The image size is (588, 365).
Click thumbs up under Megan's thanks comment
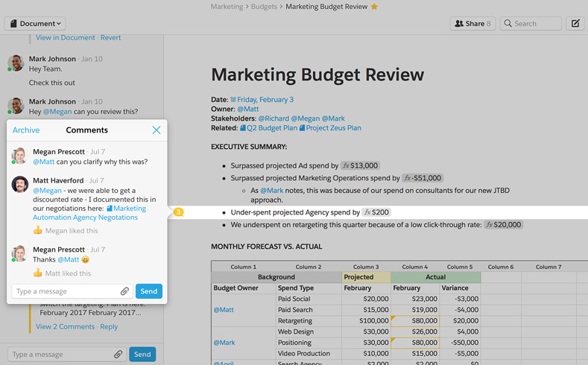[37, 273]
